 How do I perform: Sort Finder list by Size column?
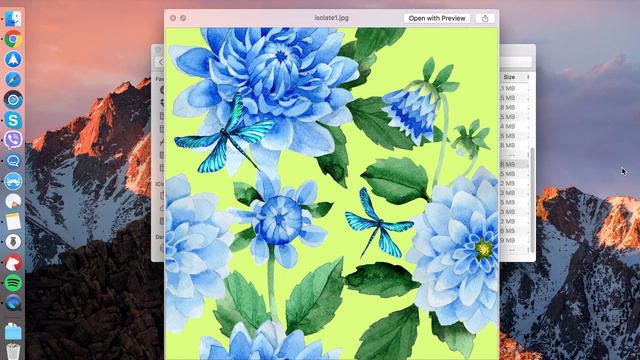point(509,77)
